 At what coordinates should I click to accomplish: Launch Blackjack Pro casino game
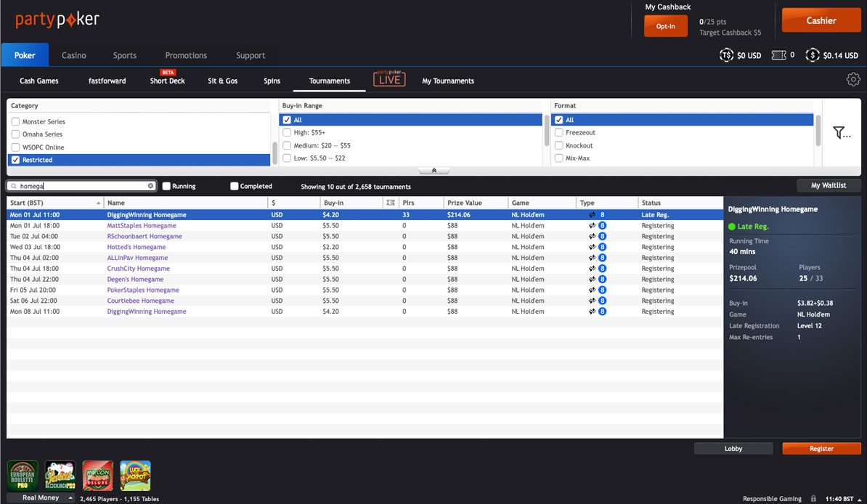coord(60,475)
